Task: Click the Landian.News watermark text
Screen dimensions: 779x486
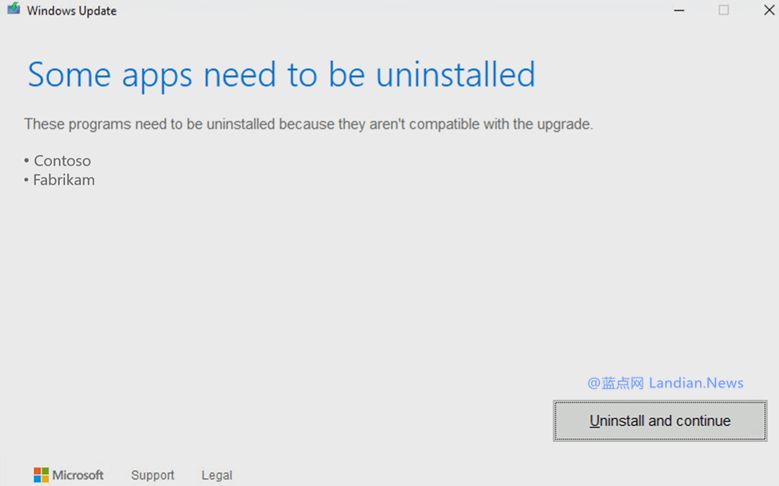Action: 696,383
